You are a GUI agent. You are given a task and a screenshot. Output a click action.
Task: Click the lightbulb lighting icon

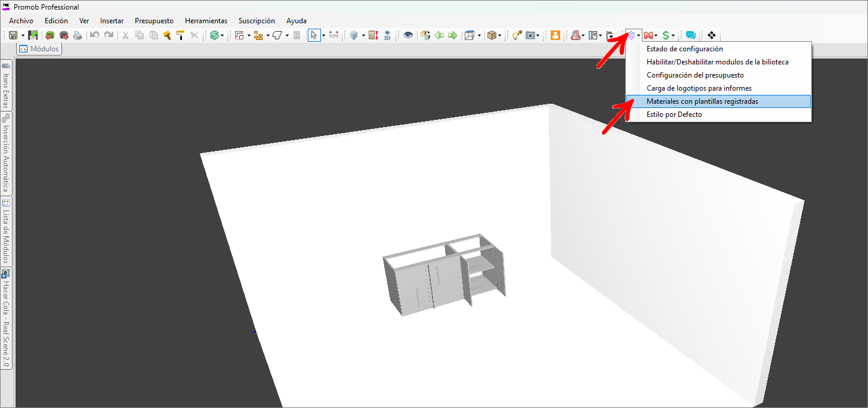(516, 35)
